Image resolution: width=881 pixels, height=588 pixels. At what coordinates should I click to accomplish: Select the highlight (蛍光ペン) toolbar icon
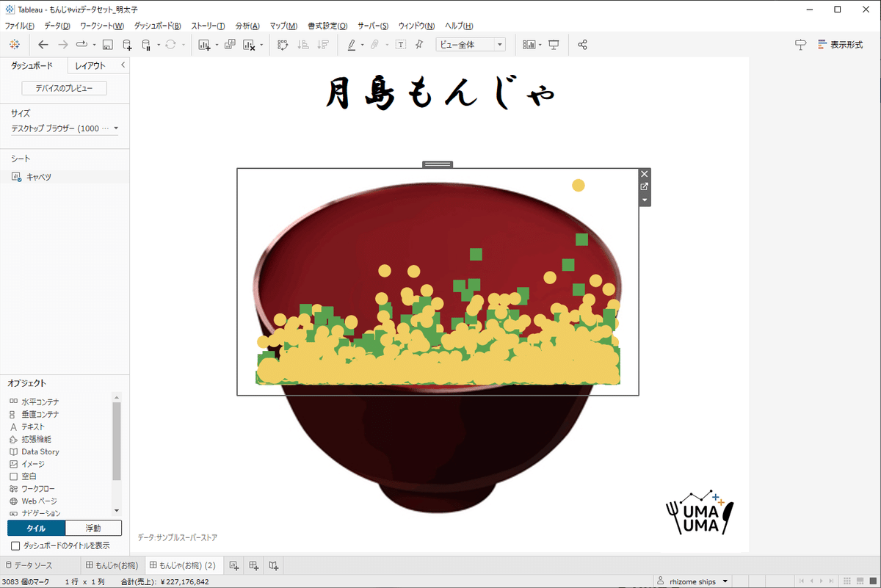pyautogui.click(x=351, y=44)
